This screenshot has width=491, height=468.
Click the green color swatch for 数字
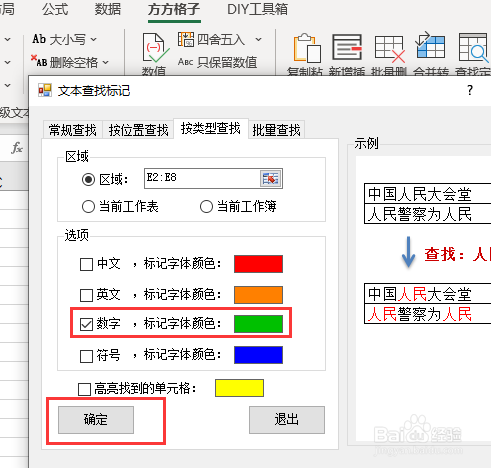pos(258,324)
